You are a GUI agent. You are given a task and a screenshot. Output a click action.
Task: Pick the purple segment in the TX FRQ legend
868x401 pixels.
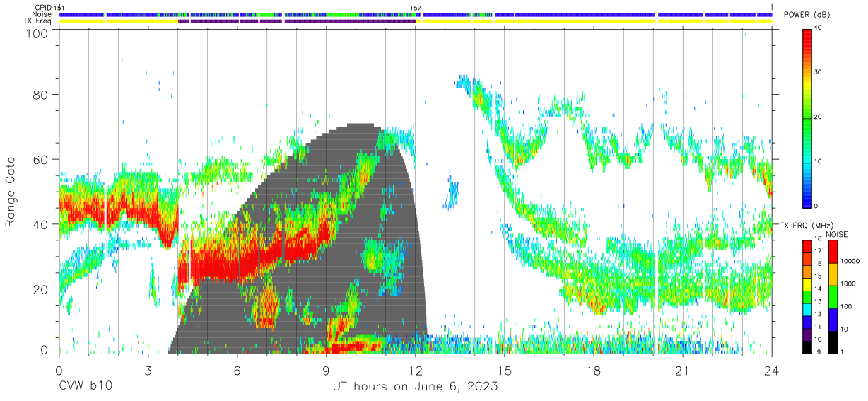click(807, 335)
